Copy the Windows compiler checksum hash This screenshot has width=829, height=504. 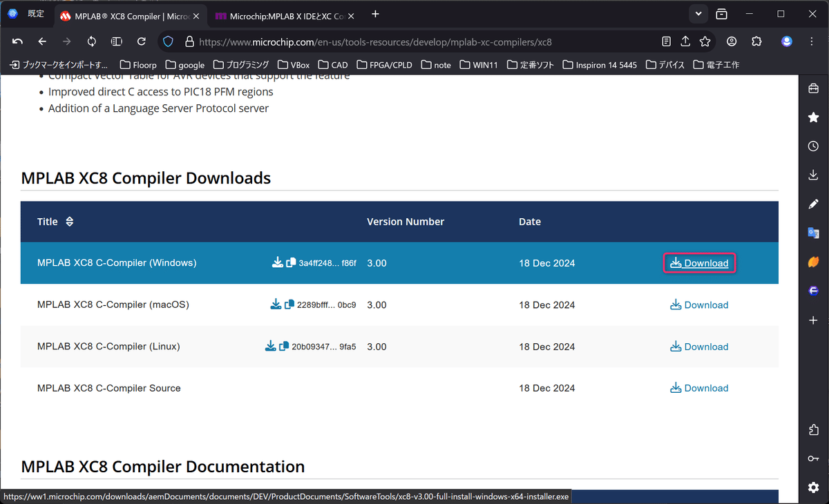292,263
